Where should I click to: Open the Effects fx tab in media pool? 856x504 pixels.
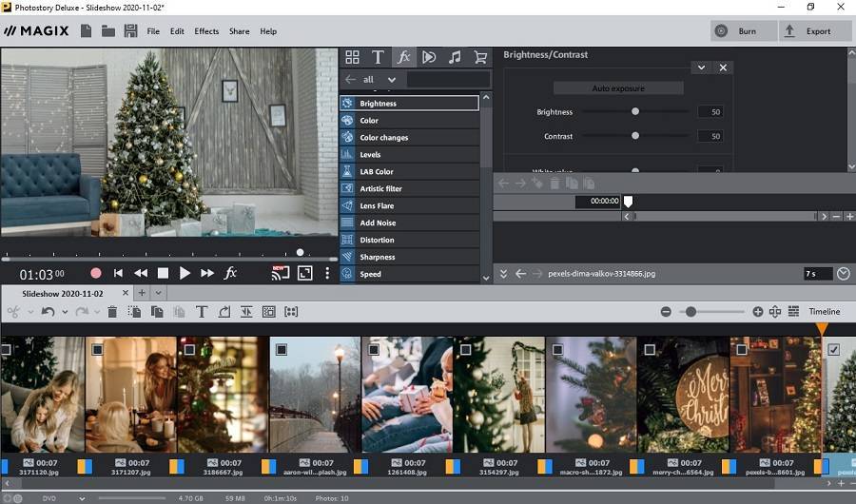[403, 57]
